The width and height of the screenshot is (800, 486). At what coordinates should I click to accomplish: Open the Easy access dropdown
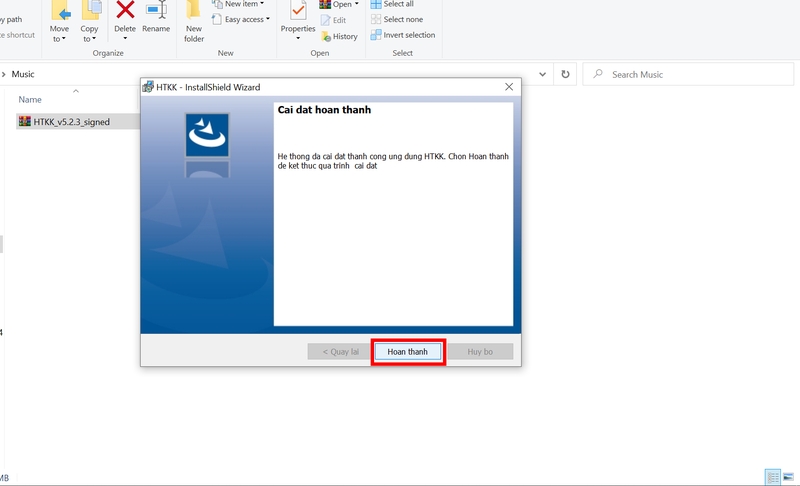pos(241,19)
